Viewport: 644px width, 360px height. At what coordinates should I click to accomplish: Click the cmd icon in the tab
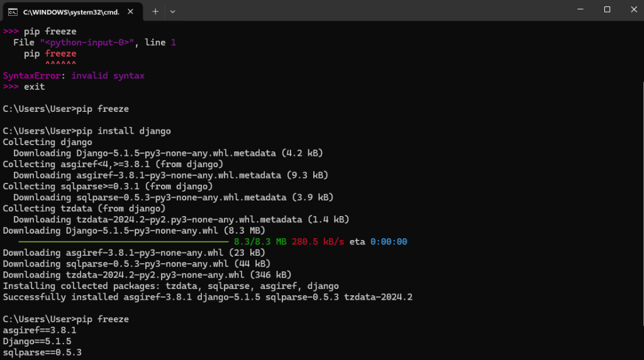[13, 11]
